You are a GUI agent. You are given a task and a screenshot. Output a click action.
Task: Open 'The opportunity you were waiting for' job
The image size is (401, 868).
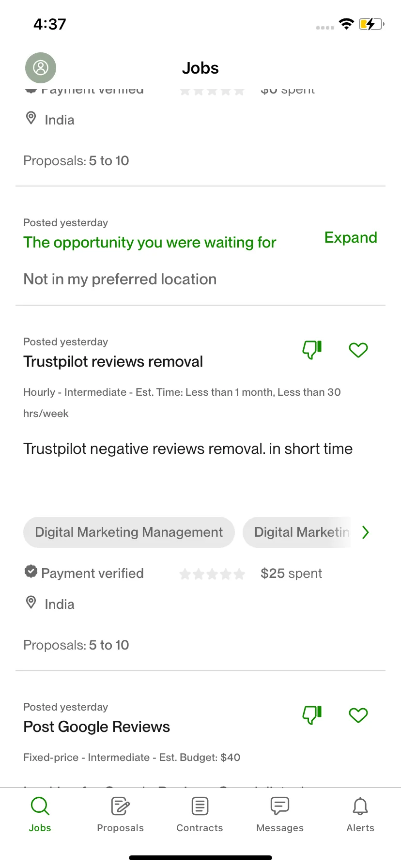click(150, 242)
